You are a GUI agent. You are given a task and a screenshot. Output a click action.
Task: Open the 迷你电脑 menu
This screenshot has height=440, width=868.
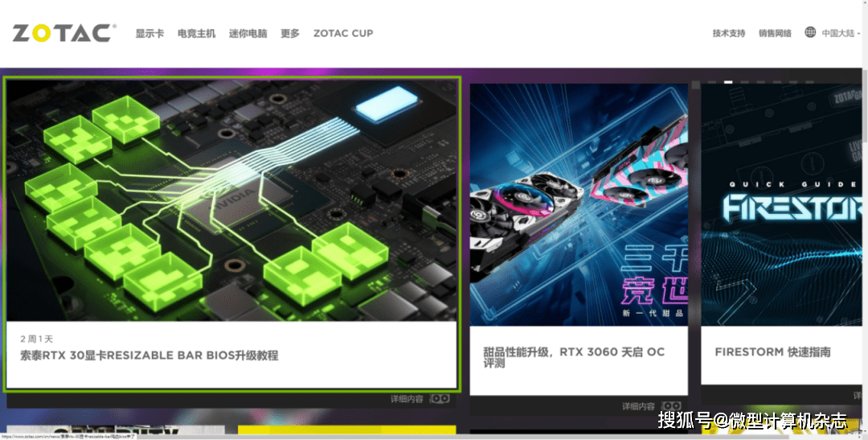248,33
